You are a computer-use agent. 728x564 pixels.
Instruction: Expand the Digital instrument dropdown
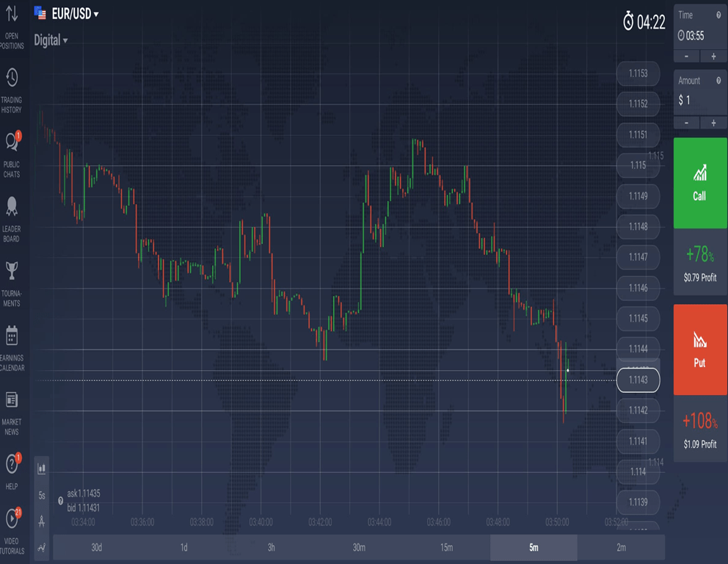tap(50, 40)
